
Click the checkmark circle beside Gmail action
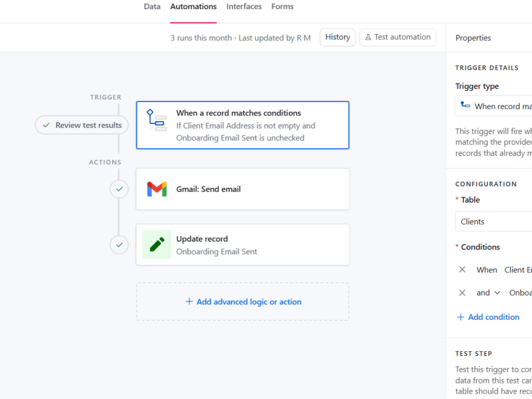pyautogui.click(x=119, y=189)
